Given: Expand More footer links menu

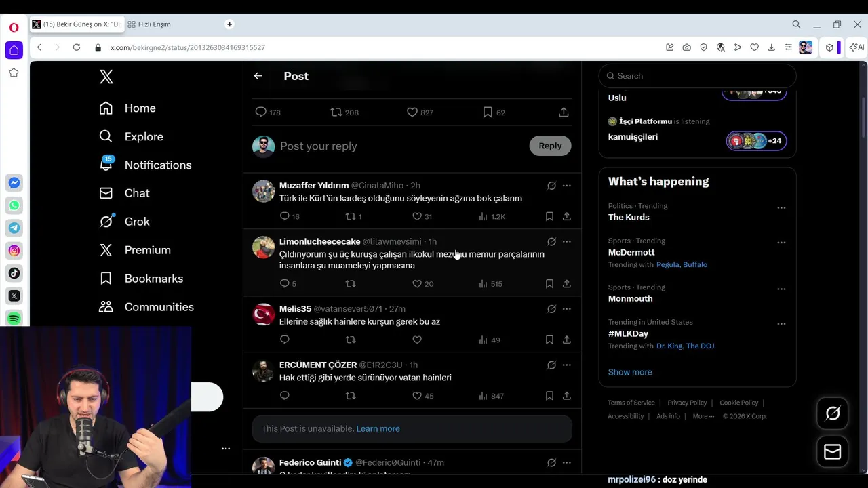Looking at the screenshot, I should (x=703, y=416).
